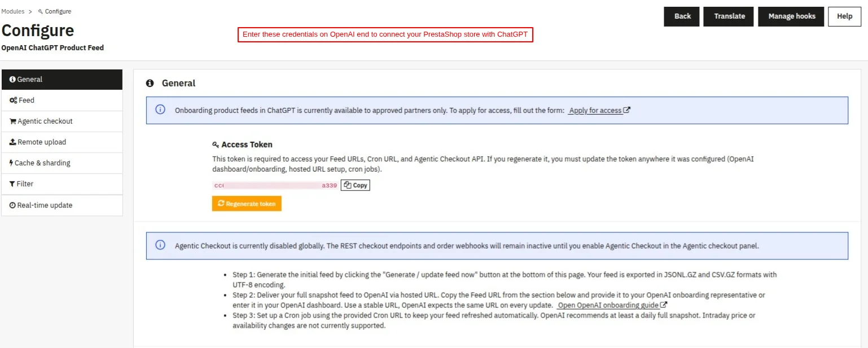The image size is (868, 348).
Task: Click the funnel icon on Filter tab
Action: coord(12,184)
